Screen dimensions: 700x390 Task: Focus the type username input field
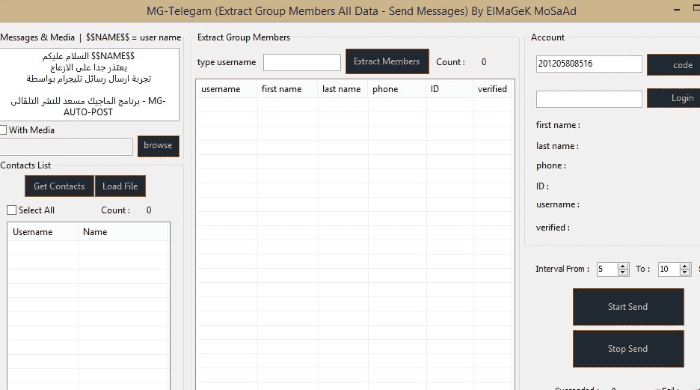click(302, 62)
